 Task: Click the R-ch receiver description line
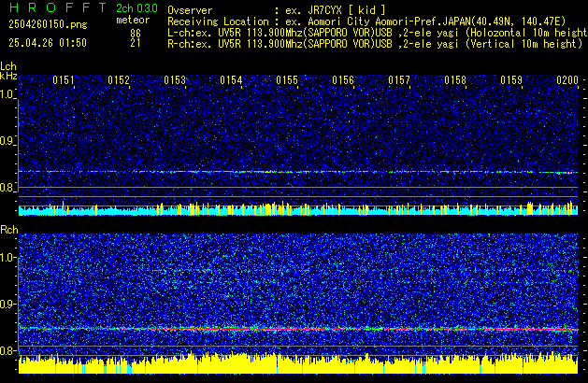[x=375, y=44]
